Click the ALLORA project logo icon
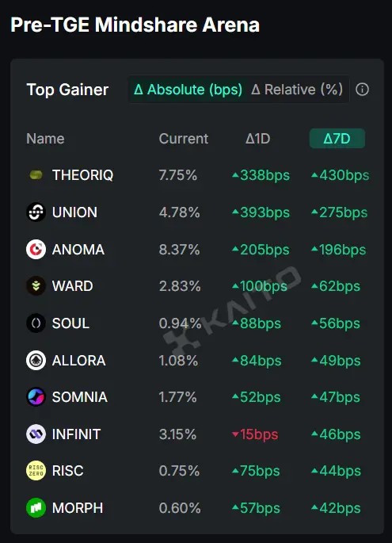 click(36, 360)
